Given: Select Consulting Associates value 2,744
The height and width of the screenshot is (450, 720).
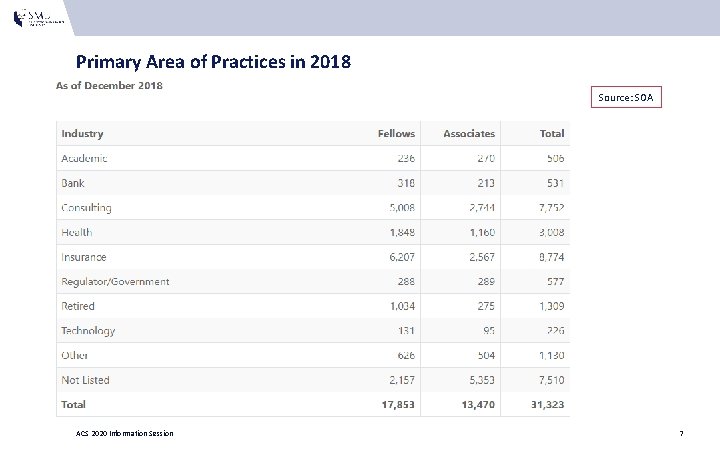Looking at the screenshot, I should (x=482, y=208).
